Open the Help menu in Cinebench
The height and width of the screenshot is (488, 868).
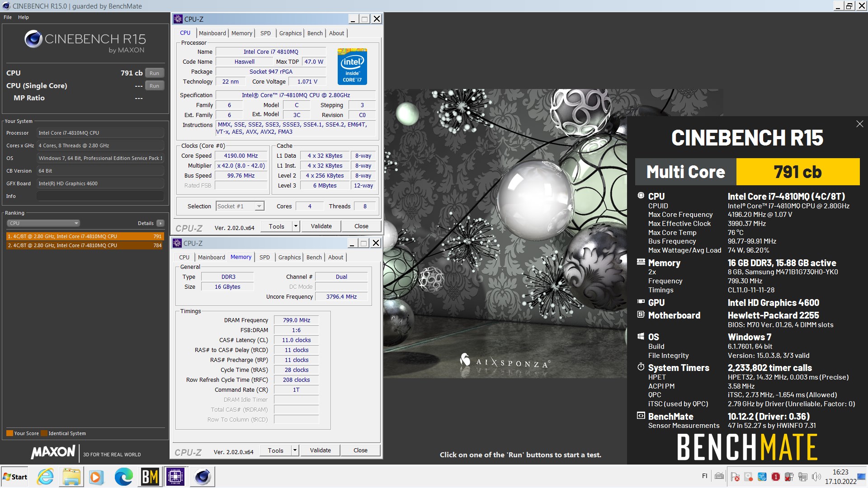tap(24, 17)
